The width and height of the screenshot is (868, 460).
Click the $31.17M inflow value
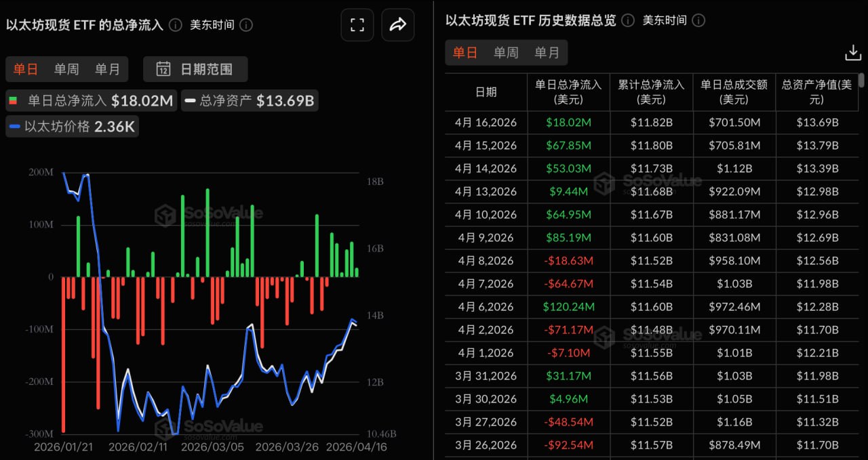pyautogui.click(x=568, y=376)
